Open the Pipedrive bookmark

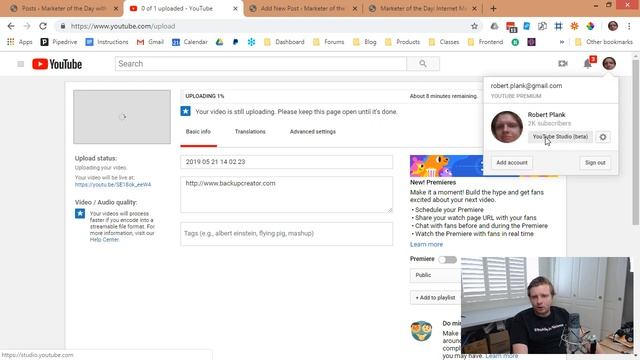pos(59,42)
